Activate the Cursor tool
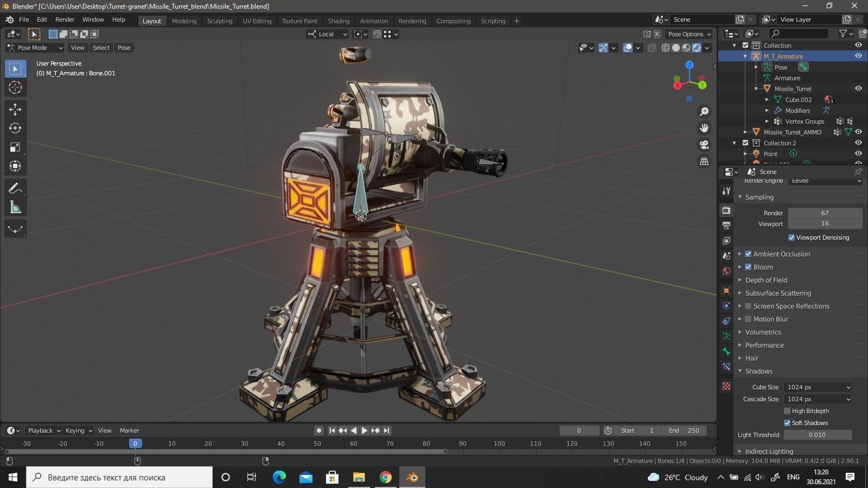The height and width of the screenshot is (488, 868). pos(15,87)
